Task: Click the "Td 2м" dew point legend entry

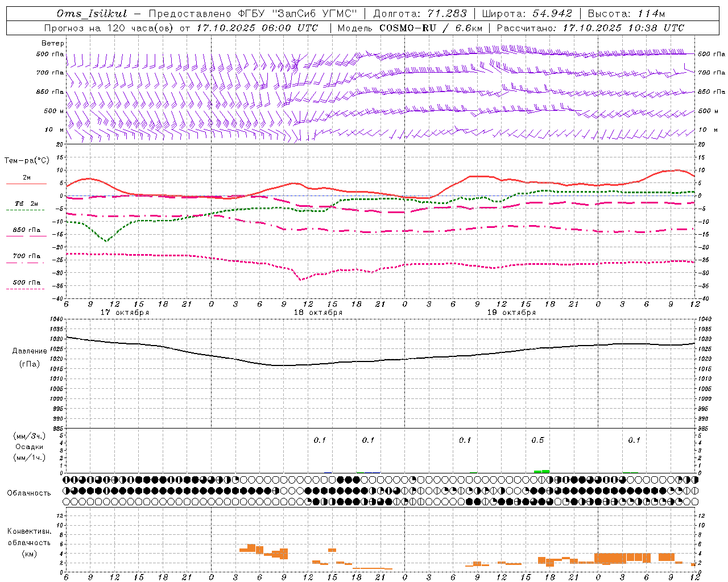Action: [x=27, y=203]
